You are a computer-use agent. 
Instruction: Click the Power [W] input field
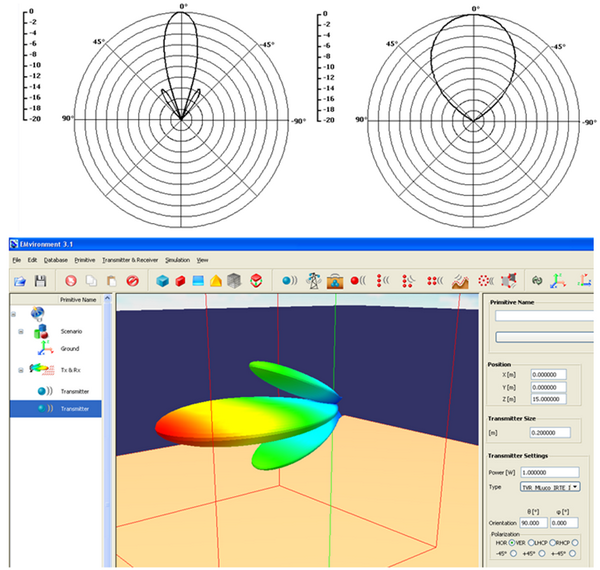(x=551, y=472)
